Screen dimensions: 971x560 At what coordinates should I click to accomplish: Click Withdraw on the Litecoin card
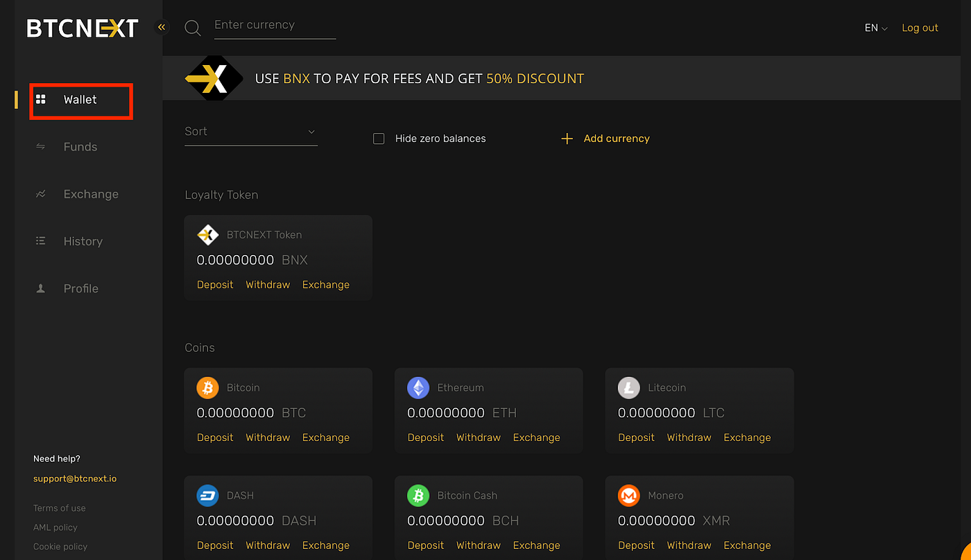(689, 437)
